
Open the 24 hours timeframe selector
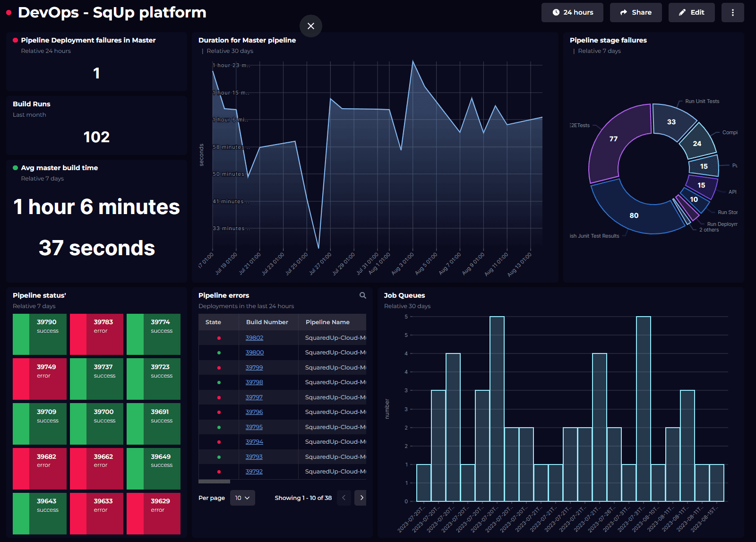pyautogui.click(x=572, y=13)
